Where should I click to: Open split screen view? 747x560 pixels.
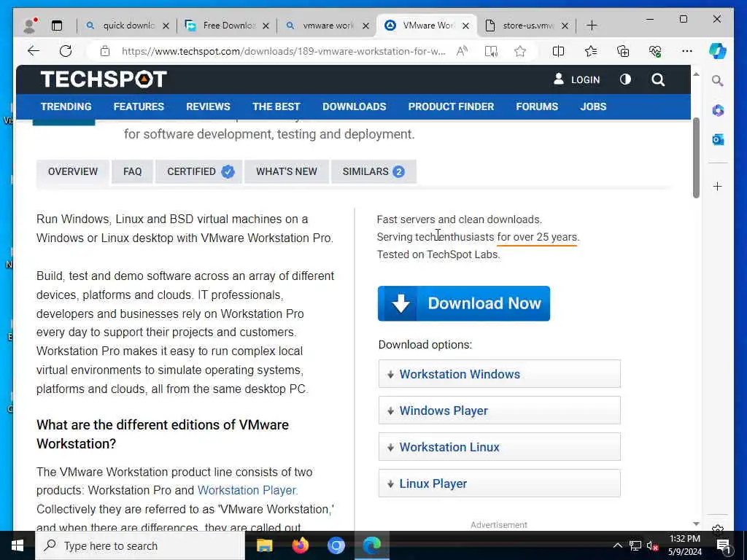(x=558, y=51)
